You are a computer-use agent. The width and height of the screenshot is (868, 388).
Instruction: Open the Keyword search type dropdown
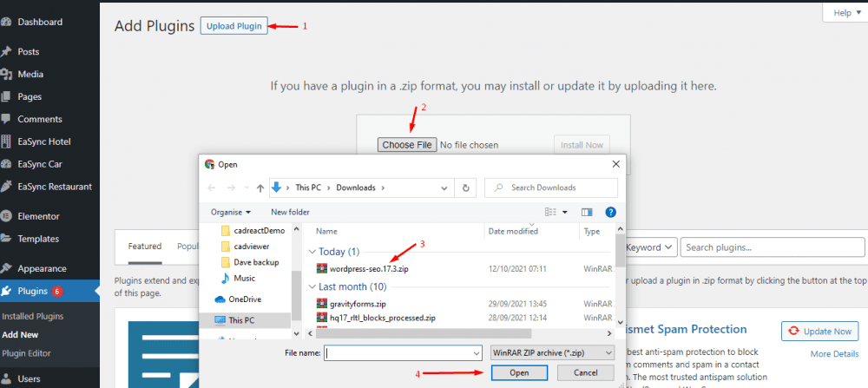click(x=651, y=247)
